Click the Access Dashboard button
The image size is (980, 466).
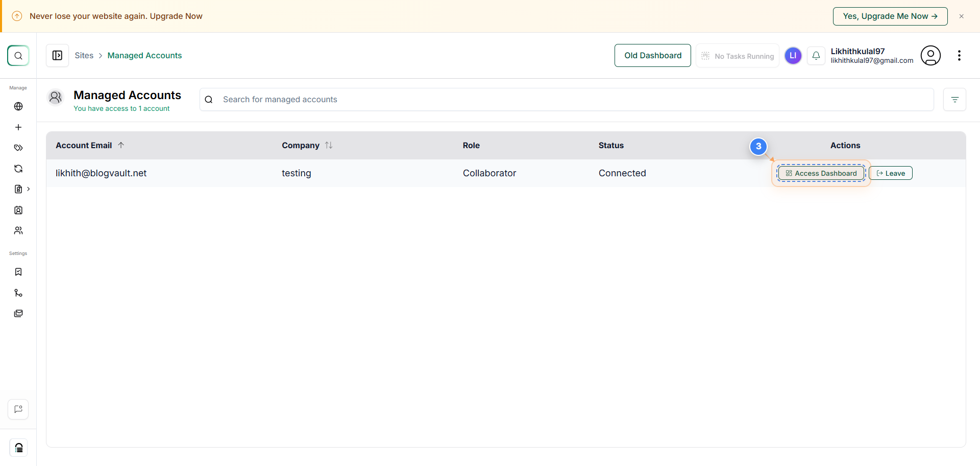pyautogui.click(x=820, y=173)
